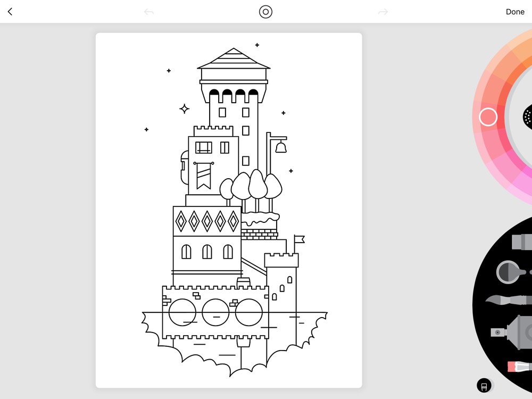Tap the hanging bell on the lamp post
This screenshot has height=399, width=532.
[x=281, y=147]
